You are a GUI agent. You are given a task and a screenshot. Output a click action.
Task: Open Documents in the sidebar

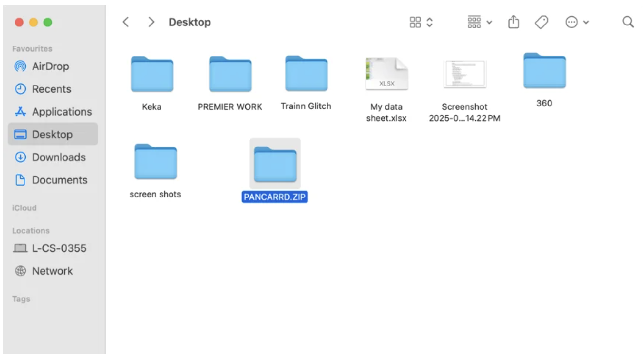[59, 180]
